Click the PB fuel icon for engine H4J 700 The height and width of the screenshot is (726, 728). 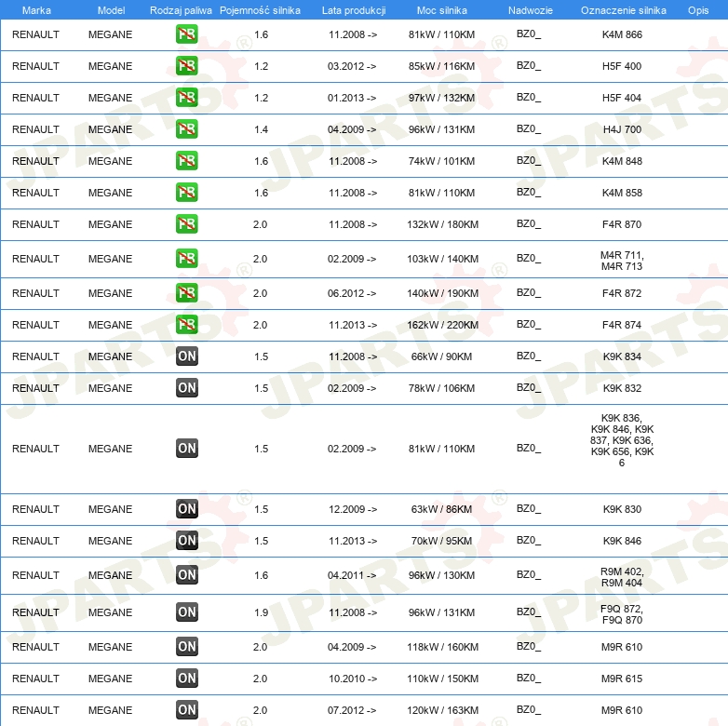coord(186,129)
